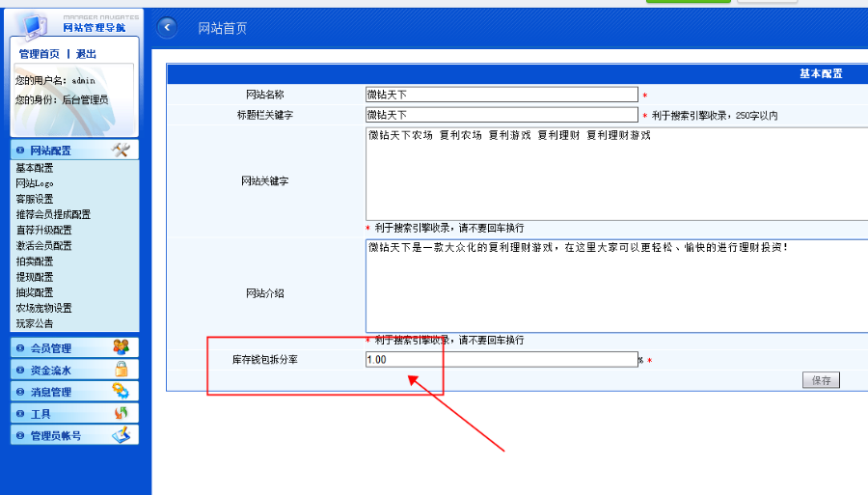Click the lock icon beside 资金流水
Screen dimensions: 868x495
pyautogui.click(x=121, y=370)
